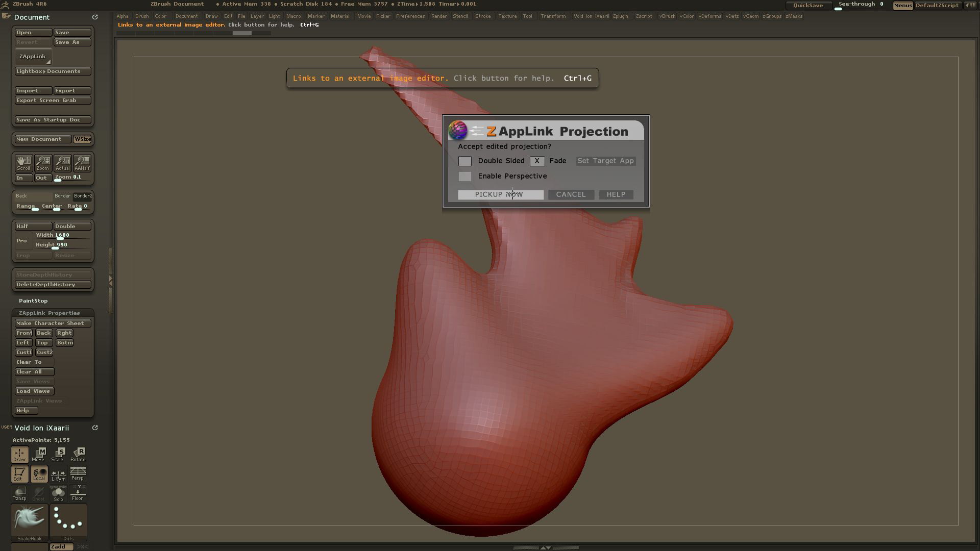
Task: Click the Export Screen Grab button
Action: pos(53,101)
